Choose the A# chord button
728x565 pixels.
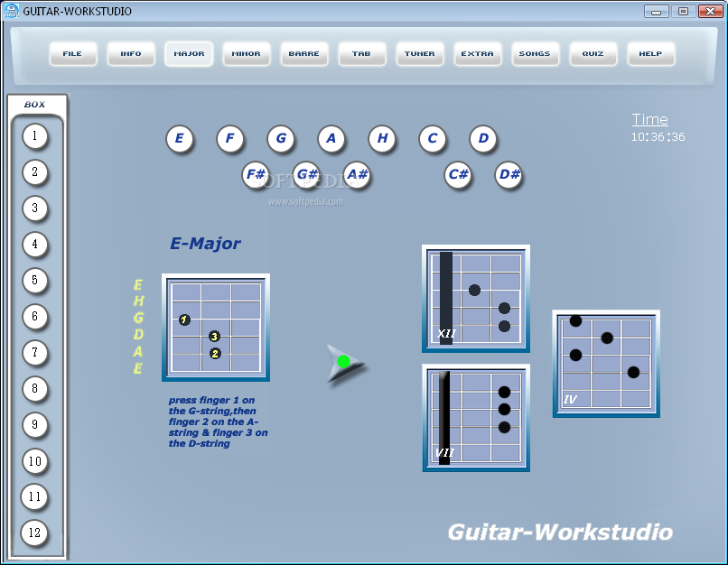357,175
